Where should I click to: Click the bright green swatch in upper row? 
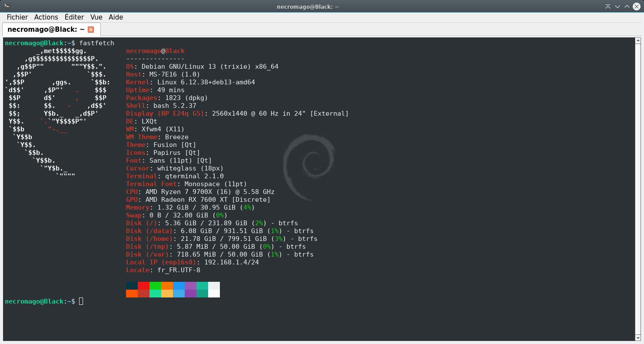[155, 286]
